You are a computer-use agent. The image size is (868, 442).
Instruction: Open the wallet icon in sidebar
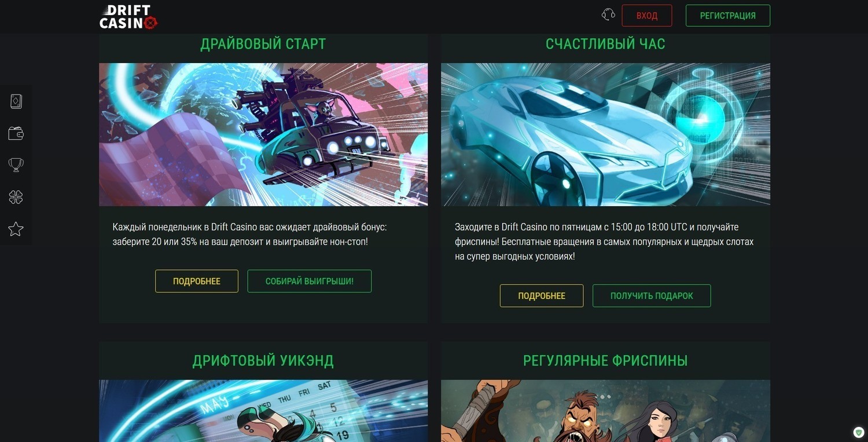point(16,133)
